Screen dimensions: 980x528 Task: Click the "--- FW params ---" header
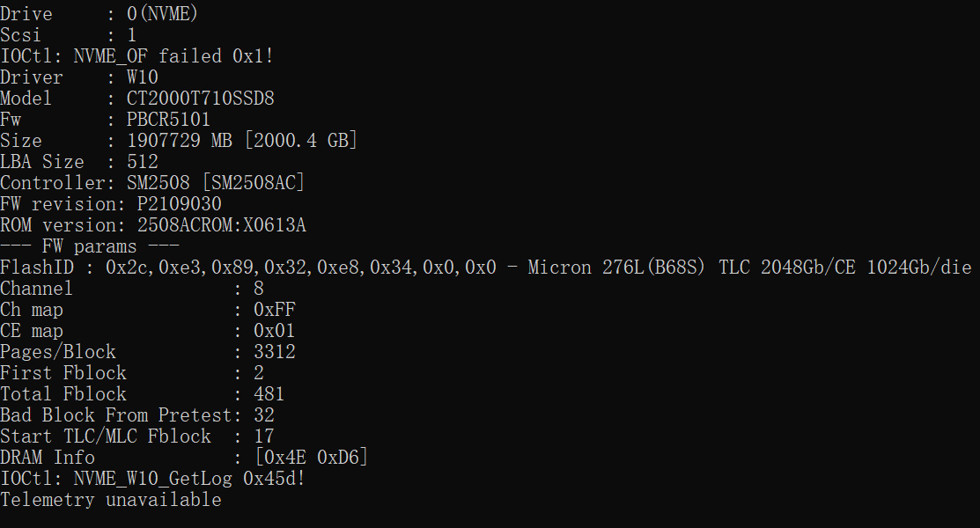[x=90, y=246]
